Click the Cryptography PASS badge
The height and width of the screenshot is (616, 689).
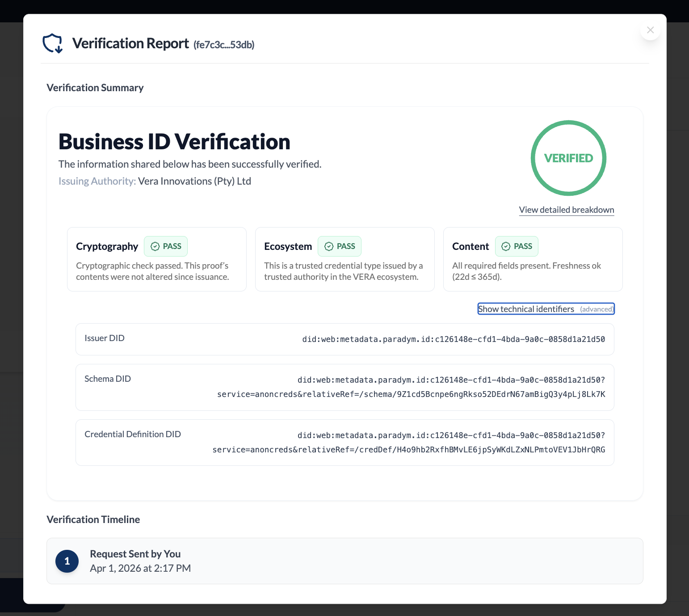[166, 246]
